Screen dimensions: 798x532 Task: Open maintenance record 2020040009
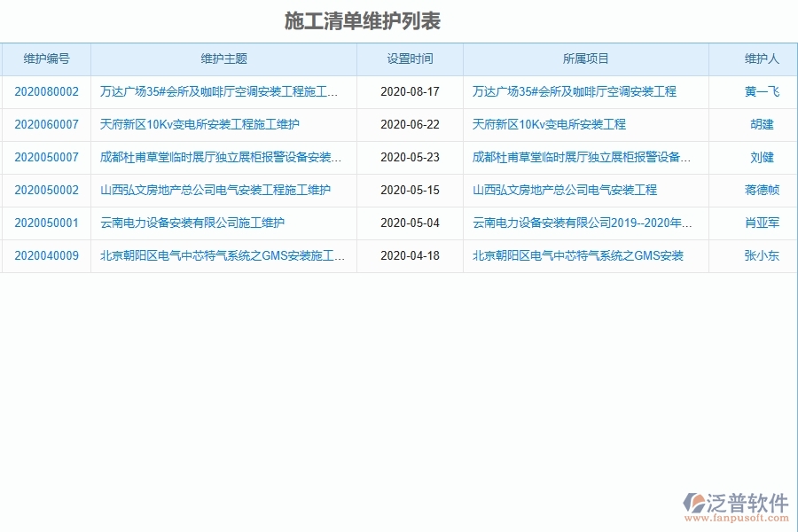click(44, 255)
